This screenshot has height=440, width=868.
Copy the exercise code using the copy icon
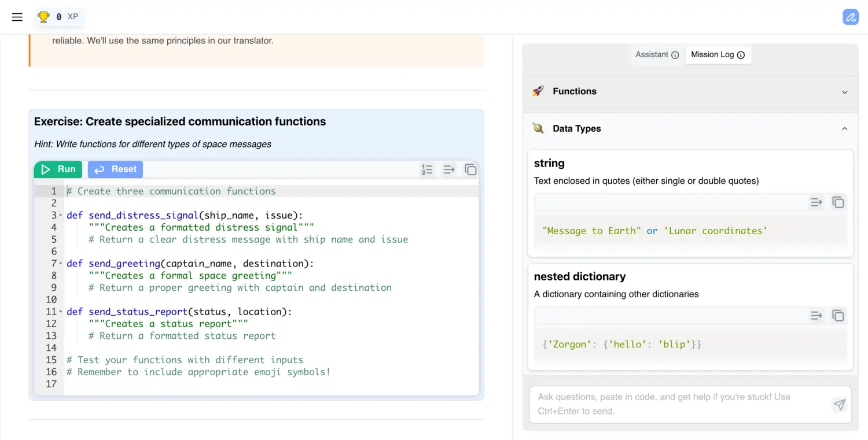click(x=470, y=169)
